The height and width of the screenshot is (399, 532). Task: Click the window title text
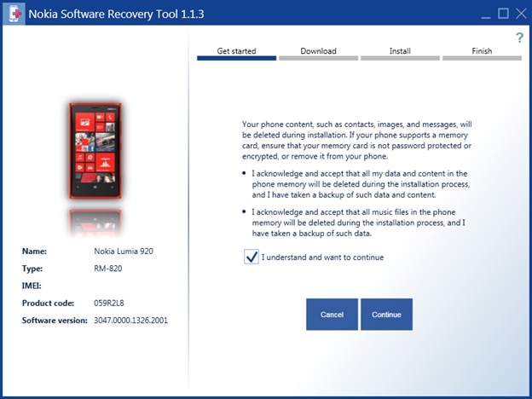(x=107, y=14)
